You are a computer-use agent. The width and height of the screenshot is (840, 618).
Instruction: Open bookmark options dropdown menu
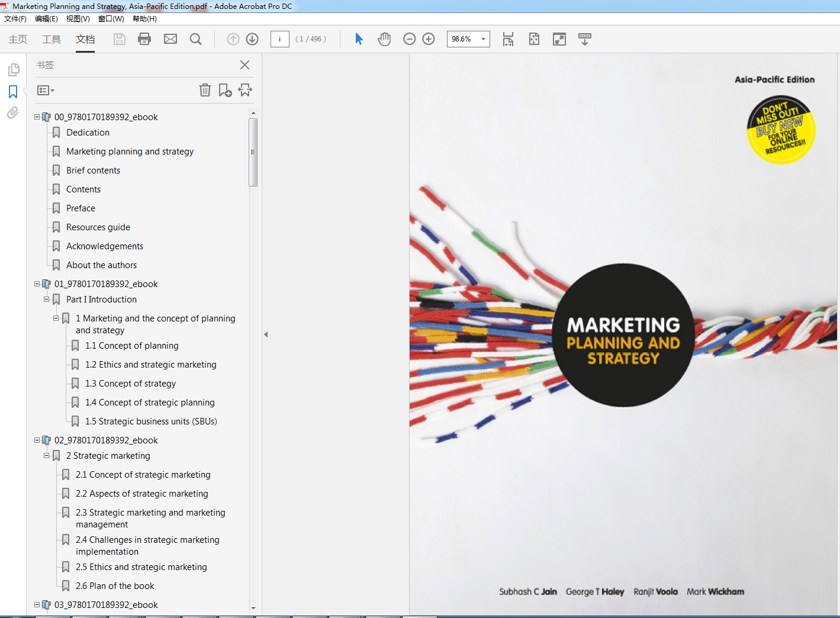pyautogui.click(x=46, y=91)
